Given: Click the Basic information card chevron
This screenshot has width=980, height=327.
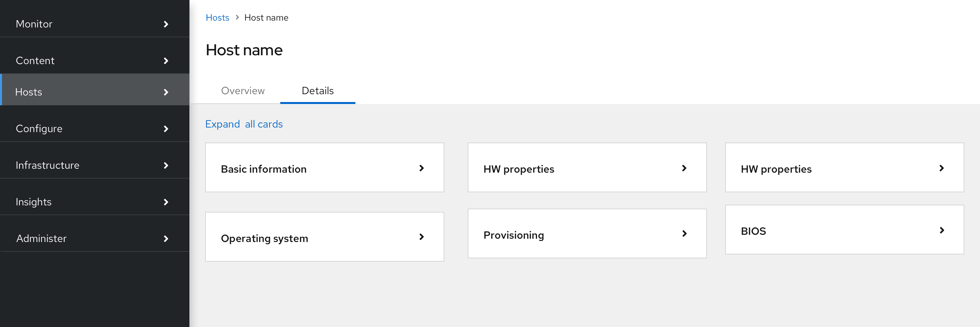Looking at the screenshot, I should pyautogui.click(x=421, y=168).
